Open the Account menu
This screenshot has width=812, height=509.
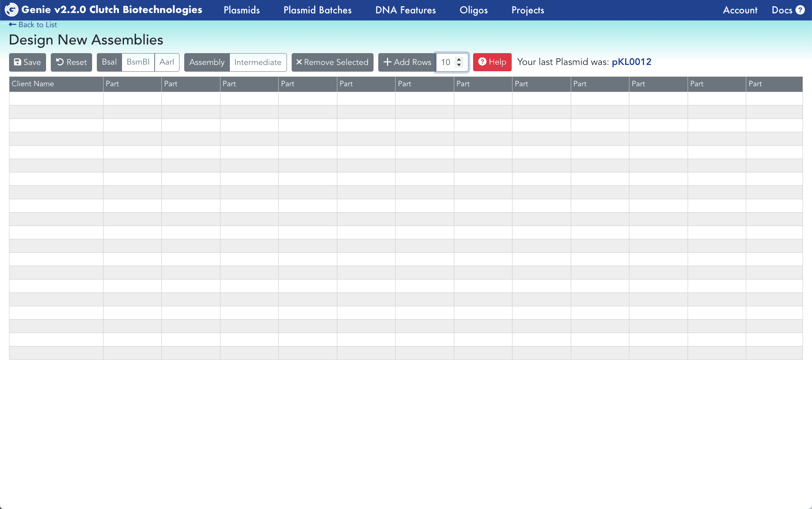740,10
